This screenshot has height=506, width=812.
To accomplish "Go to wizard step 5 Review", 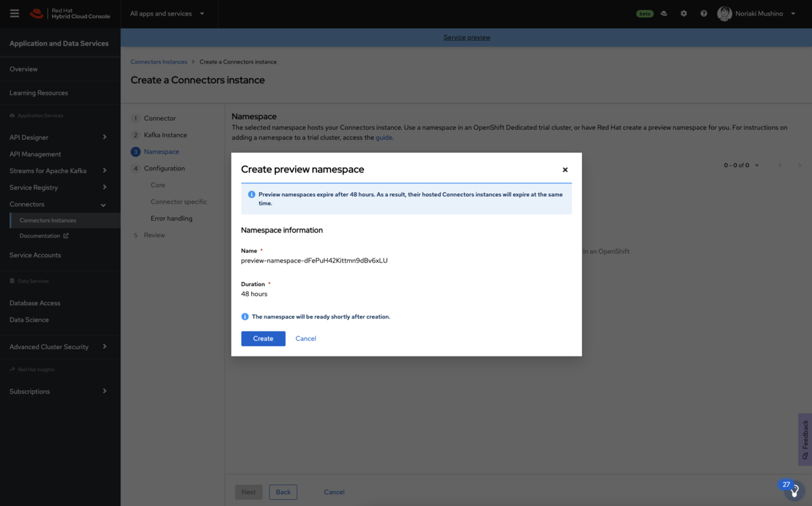I will [x=154, y=235].
